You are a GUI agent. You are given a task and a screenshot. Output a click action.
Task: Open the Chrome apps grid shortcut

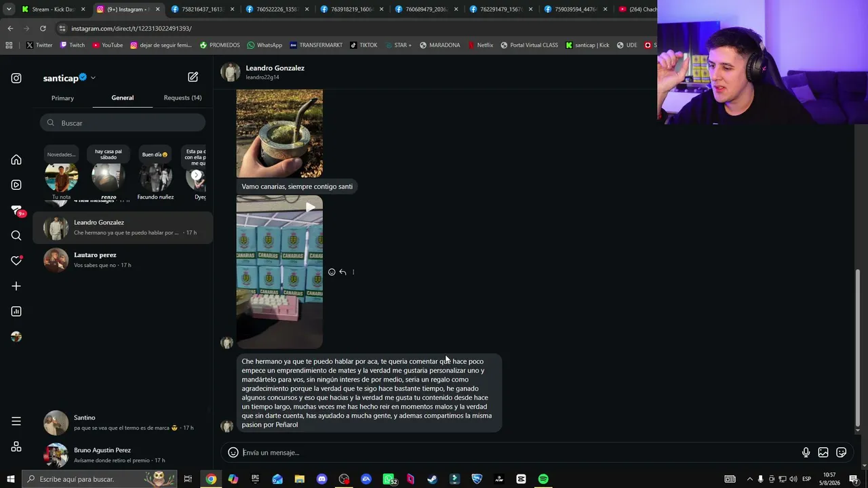tap(9, 45)
